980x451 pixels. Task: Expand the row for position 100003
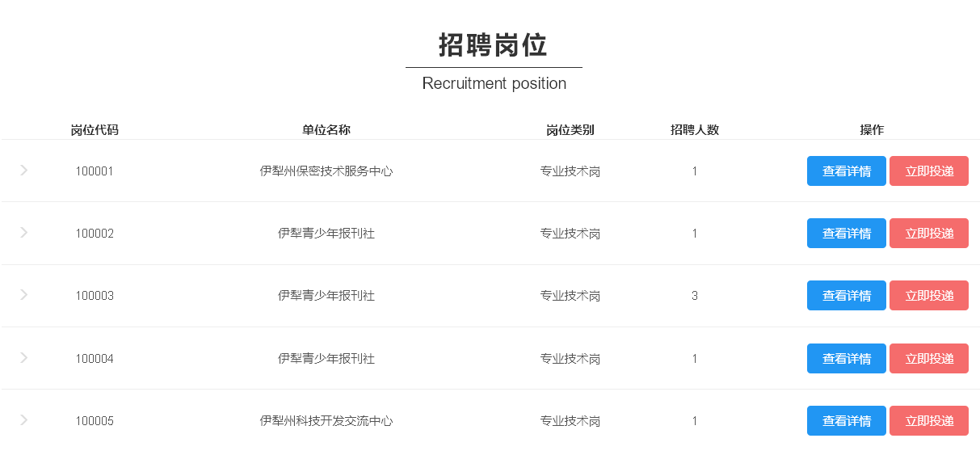pos(24,295)
